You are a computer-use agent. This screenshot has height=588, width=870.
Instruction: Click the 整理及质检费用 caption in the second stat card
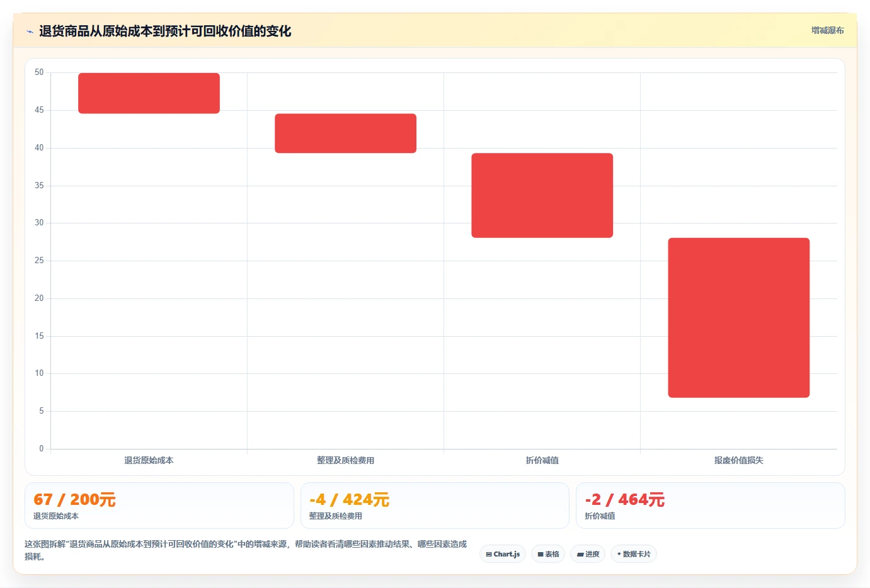point(335,516)
